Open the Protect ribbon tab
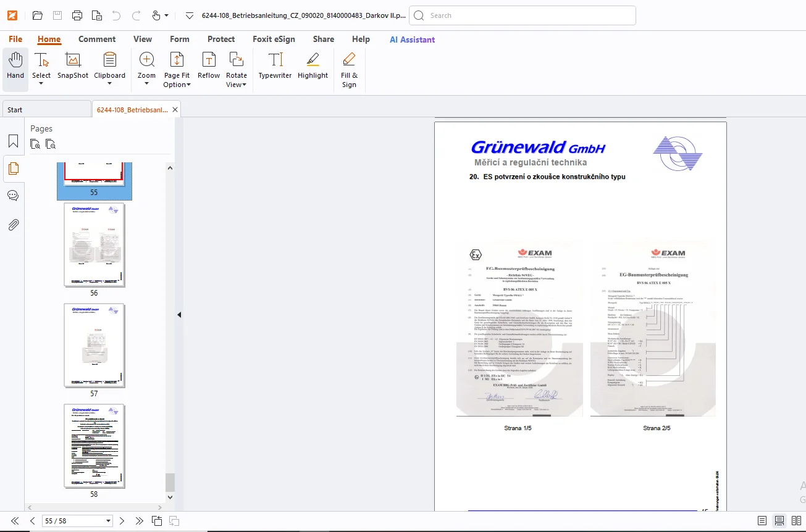 [221, 39]
